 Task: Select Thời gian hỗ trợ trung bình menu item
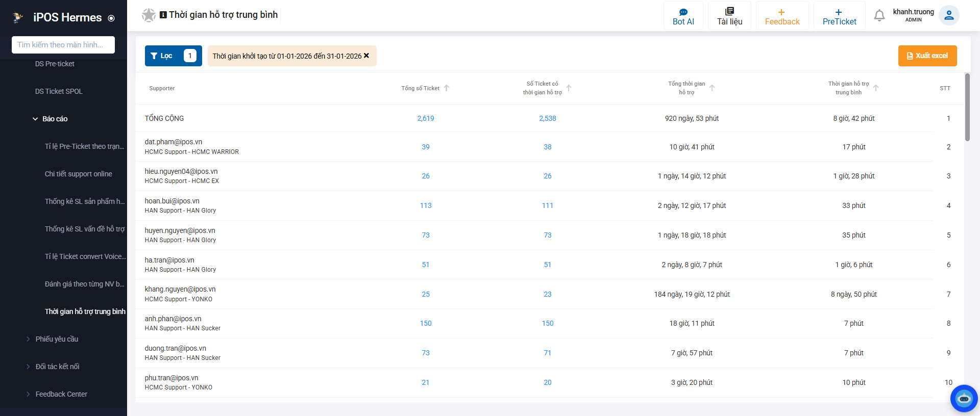click(85, 311)
